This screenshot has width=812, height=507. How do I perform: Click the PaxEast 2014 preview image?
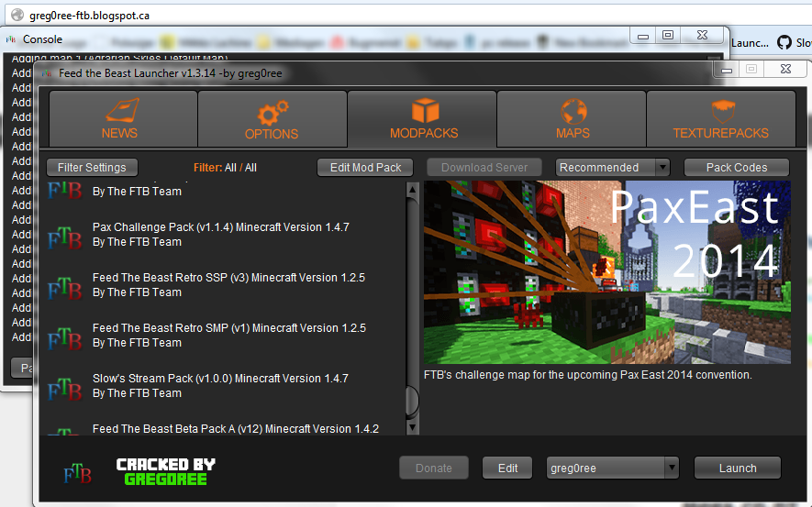606,272
